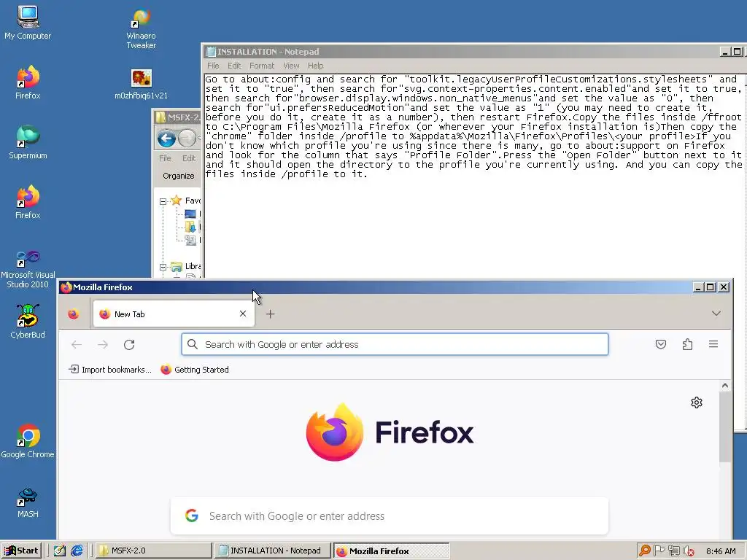Open the Pocket save icon
This screenshot has width=747, height=560.
pyautogui.click(x=661, y=344)
